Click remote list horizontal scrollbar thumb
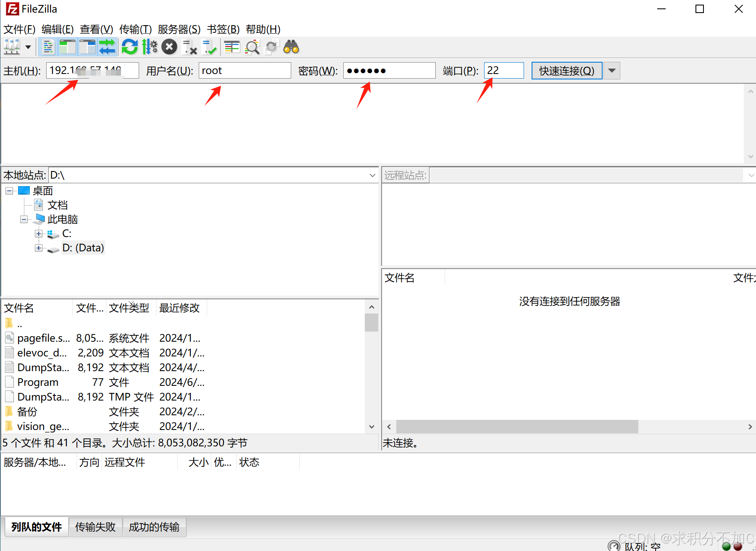 [x=517, y=427]
